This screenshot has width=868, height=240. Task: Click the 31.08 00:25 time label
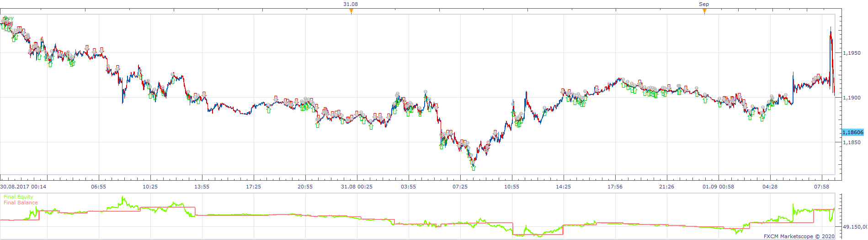coord(357,187)
